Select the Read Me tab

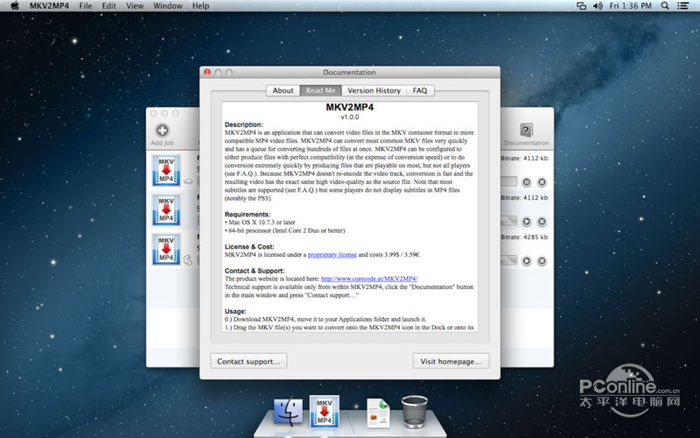[321, 91]
